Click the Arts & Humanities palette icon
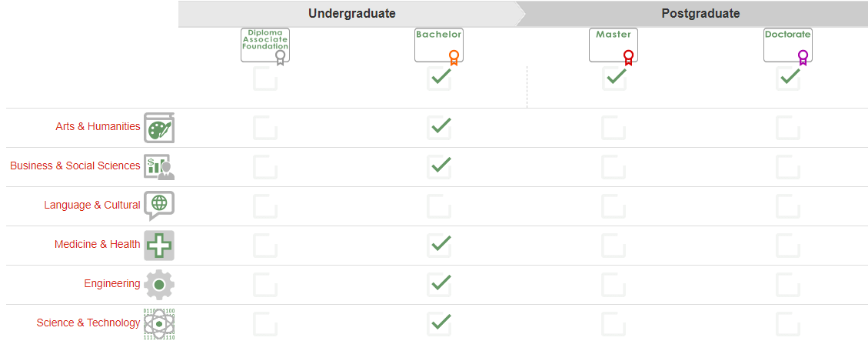The width and height of the screenshot is (868, 361). (x=159, y=128)
